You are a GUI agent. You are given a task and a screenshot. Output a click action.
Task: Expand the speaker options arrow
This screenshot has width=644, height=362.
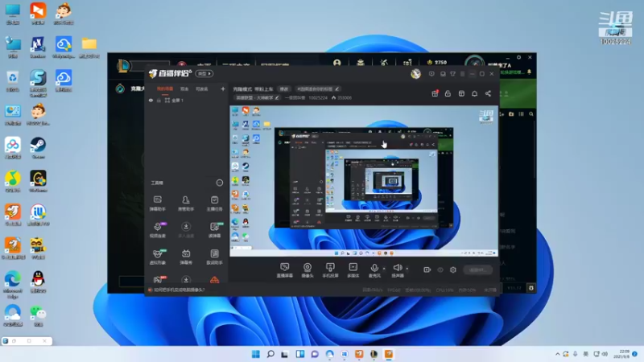click(407, 269)
